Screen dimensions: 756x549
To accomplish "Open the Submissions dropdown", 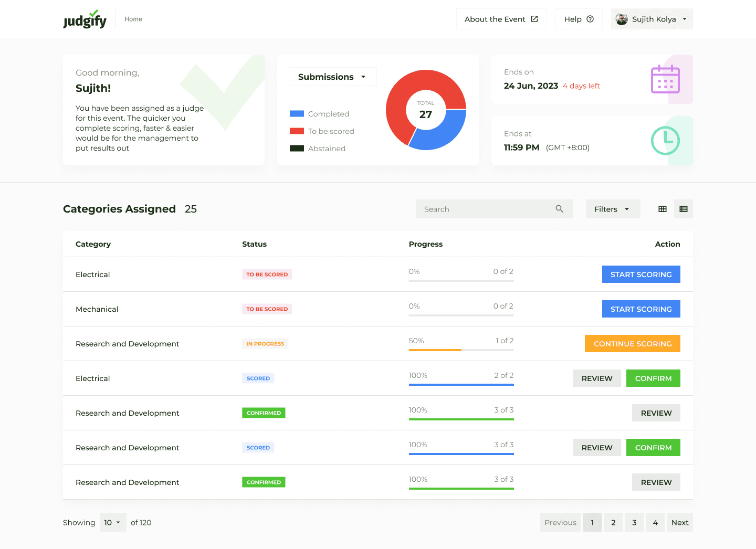I will [333, 77].
